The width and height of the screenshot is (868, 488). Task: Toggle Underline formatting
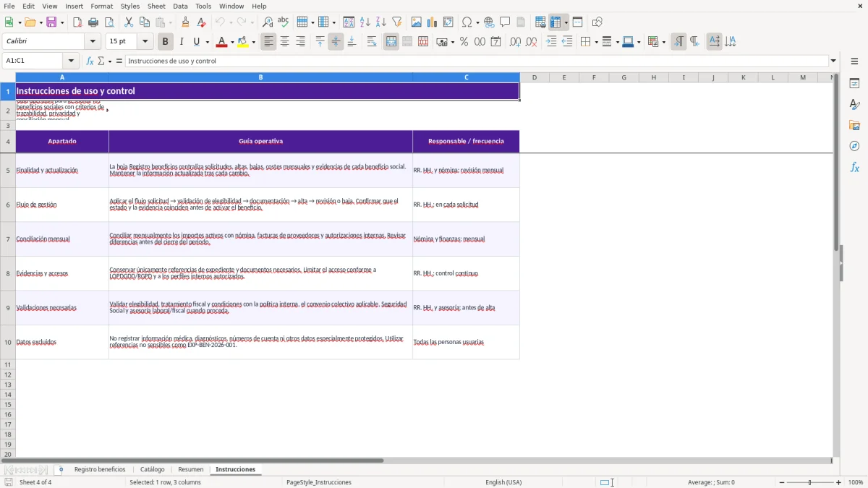click(197, 42)
